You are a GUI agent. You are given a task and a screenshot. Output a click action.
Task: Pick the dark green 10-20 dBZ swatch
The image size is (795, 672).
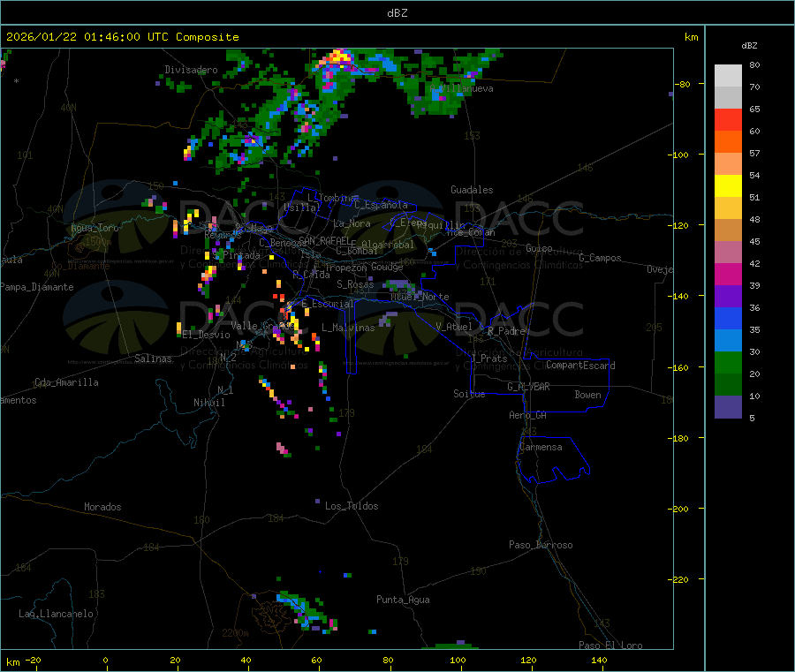pos(728,385)
